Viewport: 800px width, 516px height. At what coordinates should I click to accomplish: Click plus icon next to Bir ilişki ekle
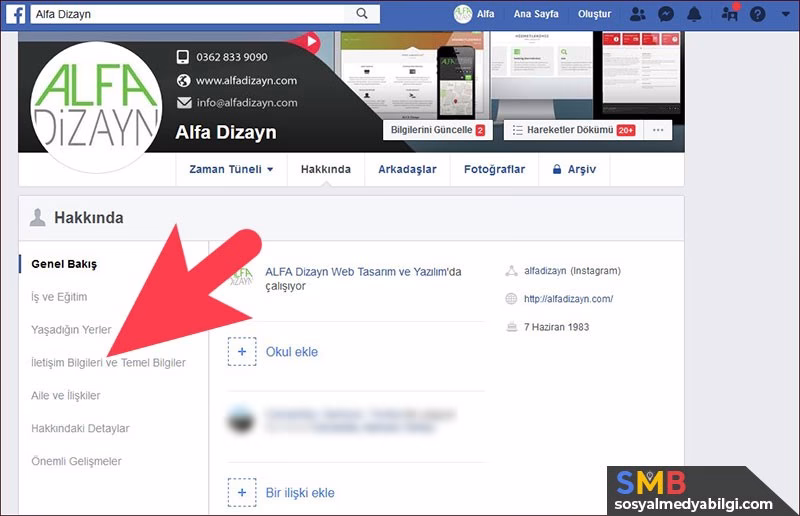tap(242, 493)
